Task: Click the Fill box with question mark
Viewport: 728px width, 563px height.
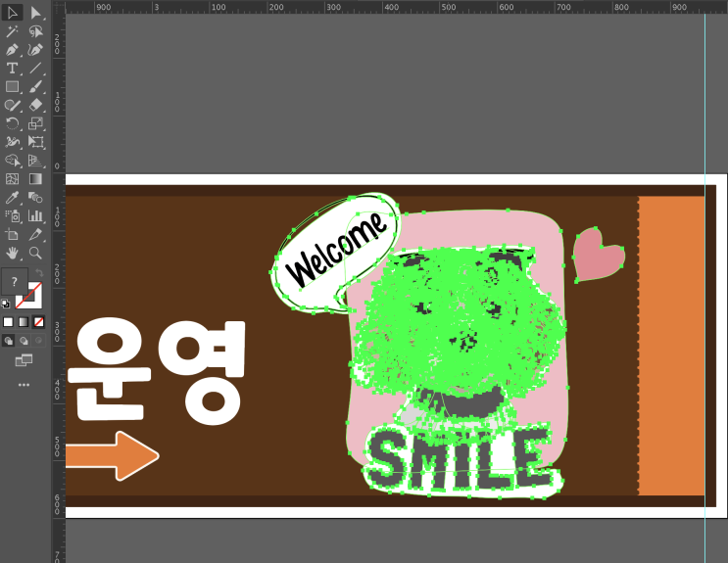Action: [x=14, y=281]
